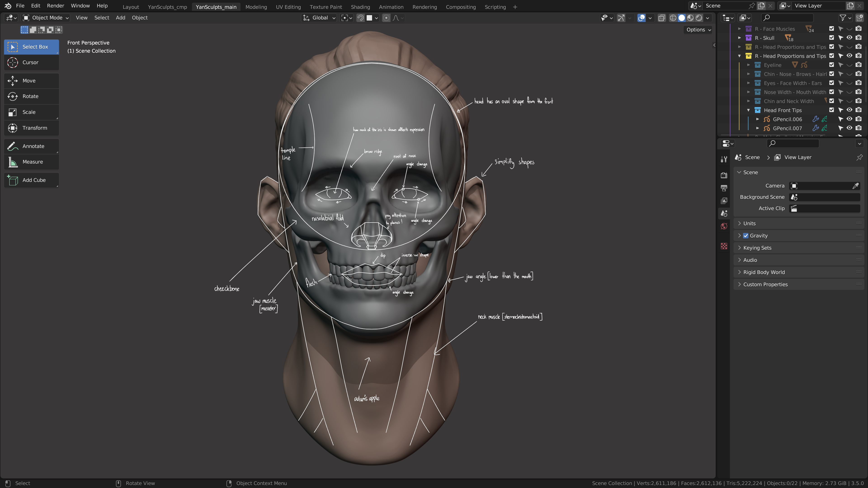Viewport: 868px width, 488px height.
Task: Open the Render menu
Action: point(55,6)
